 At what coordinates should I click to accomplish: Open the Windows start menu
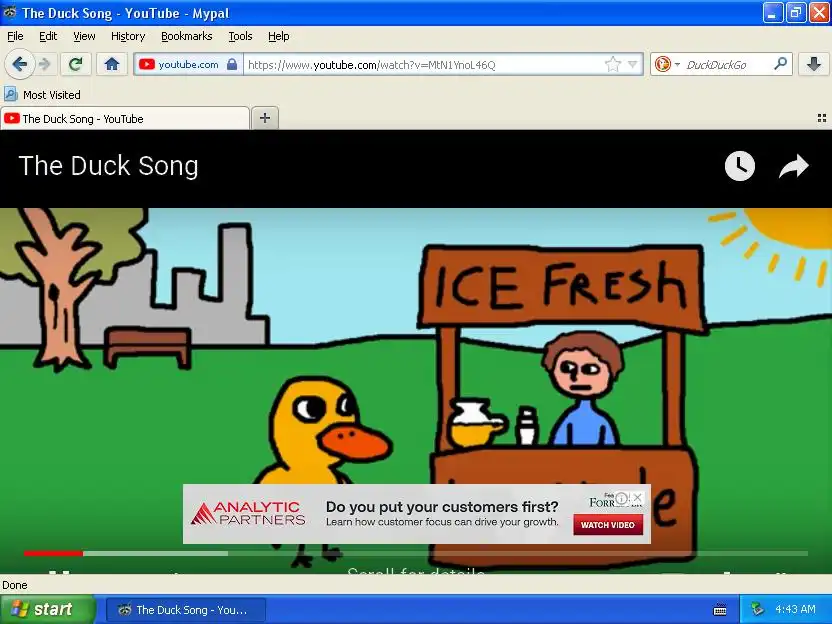(47, 609)
